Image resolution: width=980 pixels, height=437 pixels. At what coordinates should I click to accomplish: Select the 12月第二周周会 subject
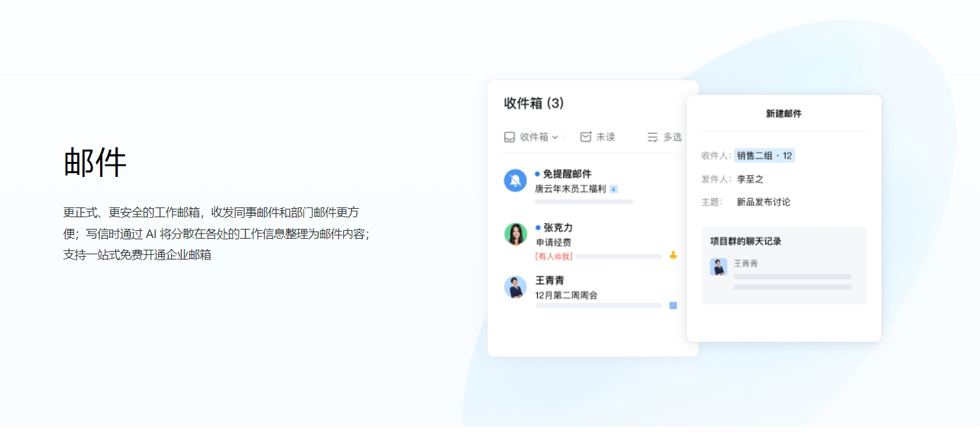(x=566, y=295)
